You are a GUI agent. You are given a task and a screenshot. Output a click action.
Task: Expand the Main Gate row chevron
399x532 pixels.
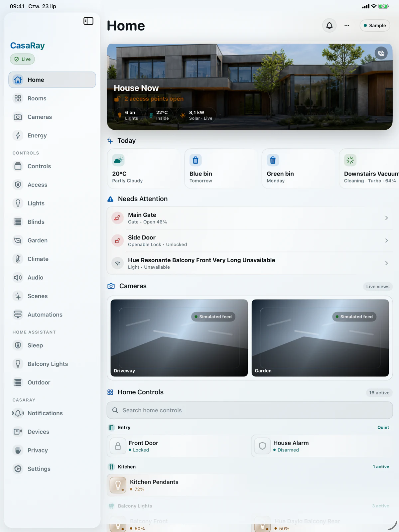[x=386, y=218]
